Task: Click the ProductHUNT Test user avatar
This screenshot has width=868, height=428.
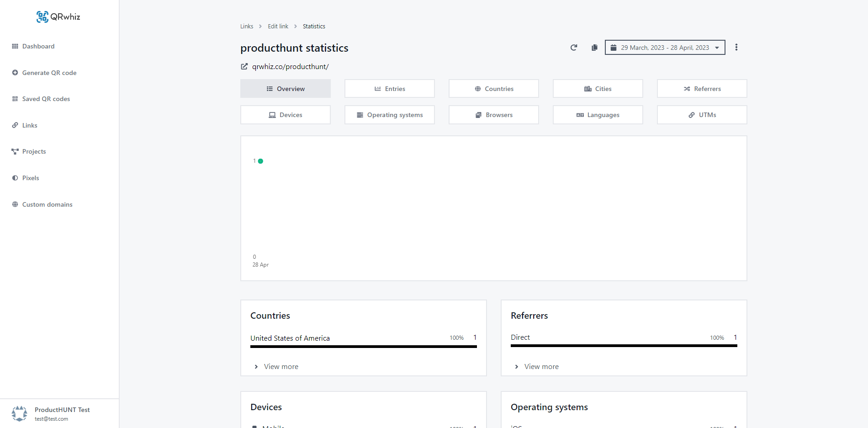Action: (x=19, y=414)
